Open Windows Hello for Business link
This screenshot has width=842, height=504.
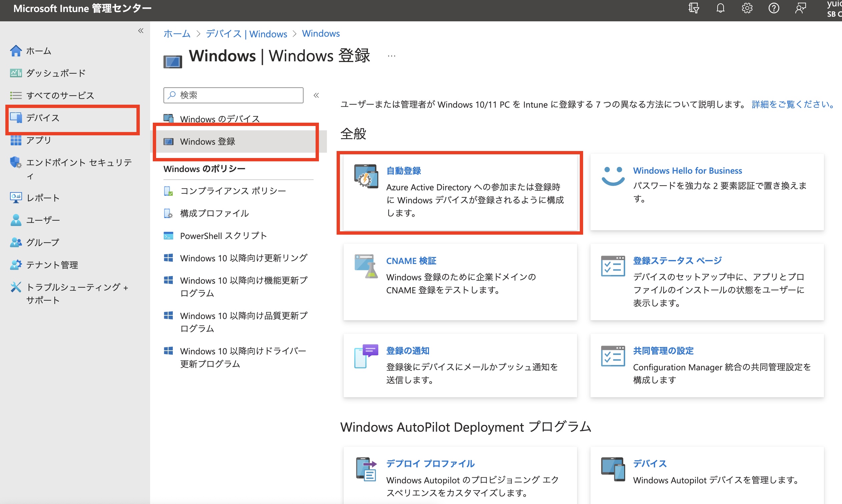(688, 171)
